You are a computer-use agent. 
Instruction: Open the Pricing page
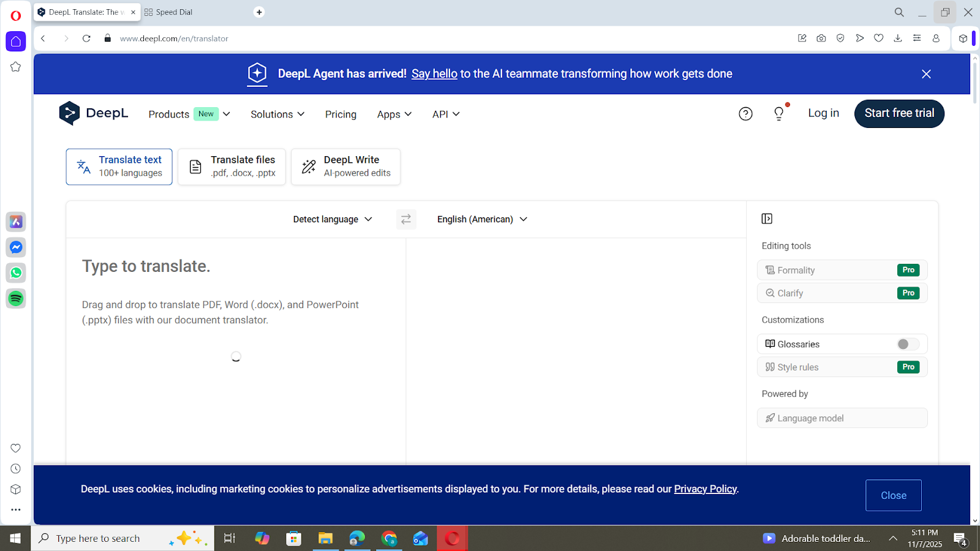(341, 114)
